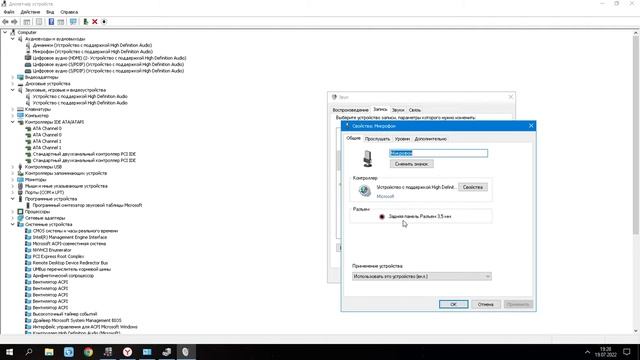The width and height of the screenshot is (640, 360).
Task: Expand the Видеоадаптеры node
Action: 13,77
